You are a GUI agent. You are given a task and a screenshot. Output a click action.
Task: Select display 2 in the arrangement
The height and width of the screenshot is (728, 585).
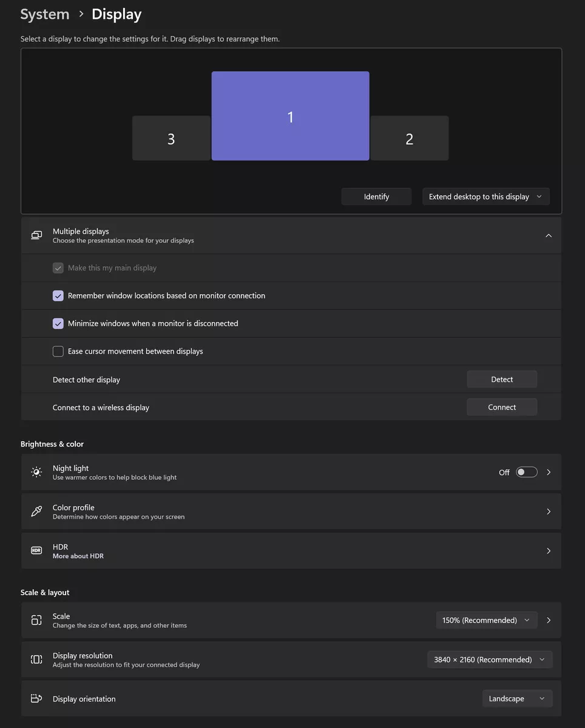click(409, 139)
